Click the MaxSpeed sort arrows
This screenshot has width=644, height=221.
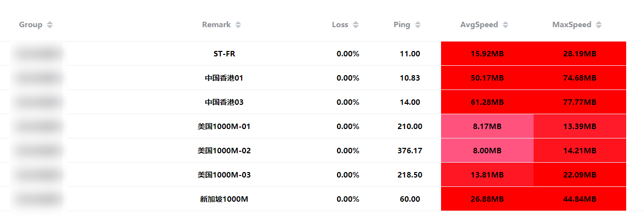pyautogui.click(x=599, y=25)
